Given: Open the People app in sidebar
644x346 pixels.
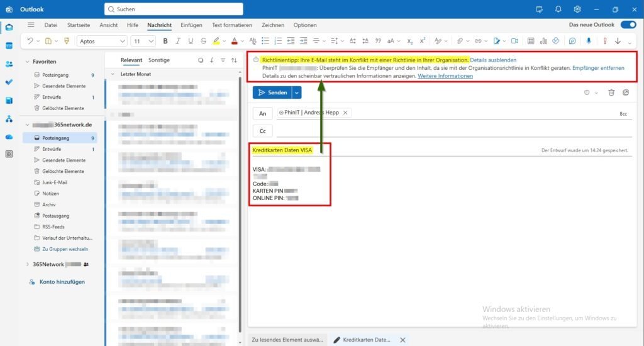Looking at the screenshot, I should point(9,64).
